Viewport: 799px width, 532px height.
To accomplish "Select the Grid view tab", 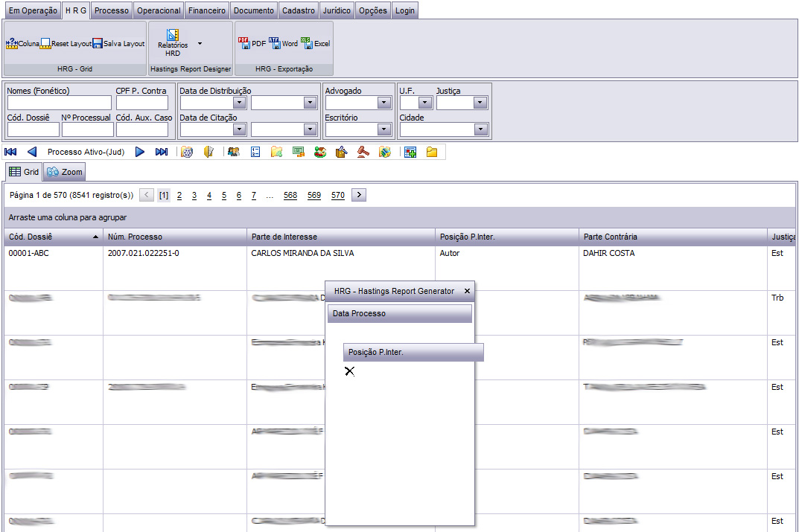I will click(24, 172).
